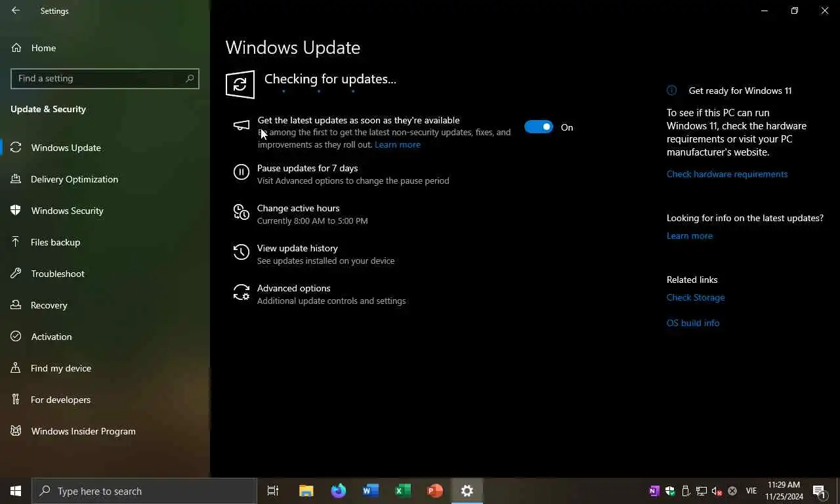Turn off Get the latest updates toggle
This screenshot has width=840, height=504.
coord(539,127)
